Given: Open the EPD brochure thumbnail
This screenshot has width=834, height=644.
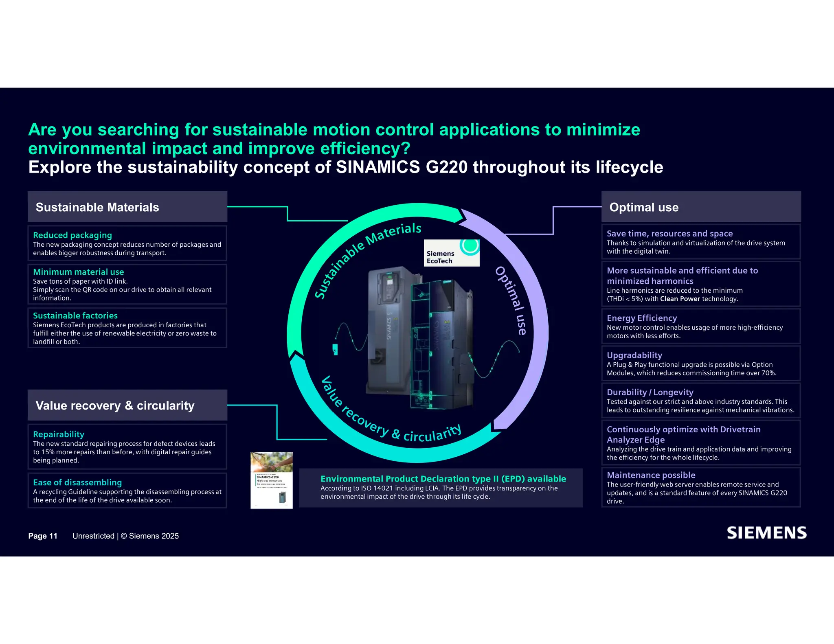Looking at the screenshot, I should (x=271, y=480).
